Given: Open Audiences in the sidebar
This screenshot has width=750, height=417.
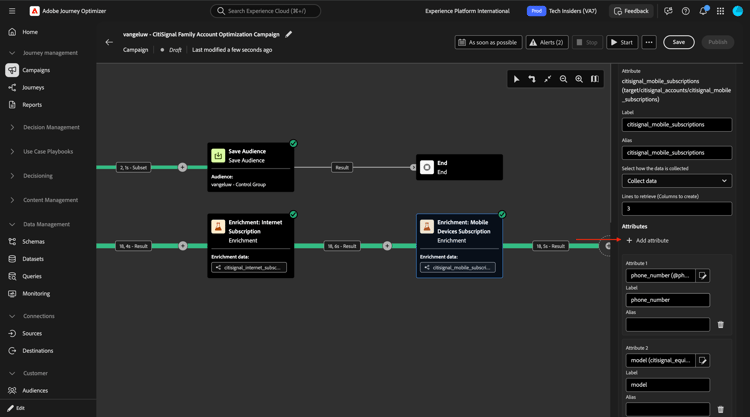Looking at the screenshot, I should tap(35, 390).
